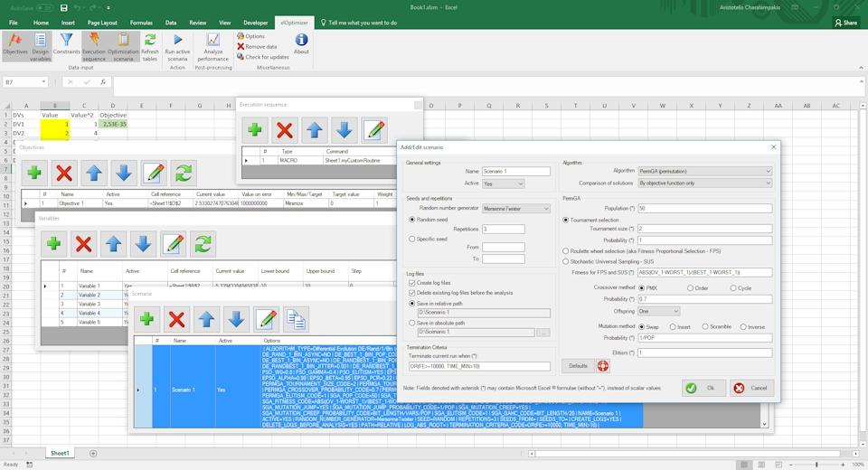Toggle Create log files checkbox
This screenshot has height=470, width=868.
412,283
